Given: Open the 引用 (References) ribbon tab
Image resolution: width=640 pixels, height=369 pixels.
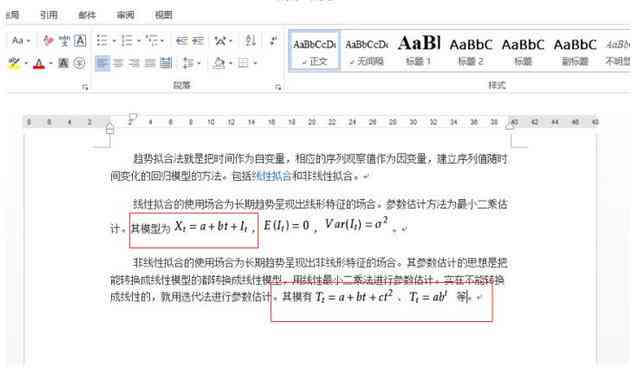Looking at the screenshot, I should coord(49,15).
